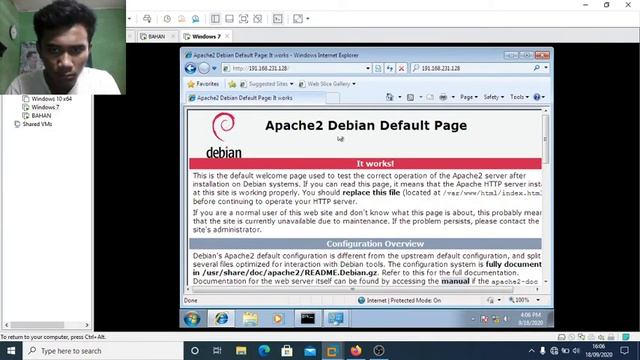The height and width of the screenshot is (360, 640).
Task: Click IE stop loading red X
Action: 401,68
